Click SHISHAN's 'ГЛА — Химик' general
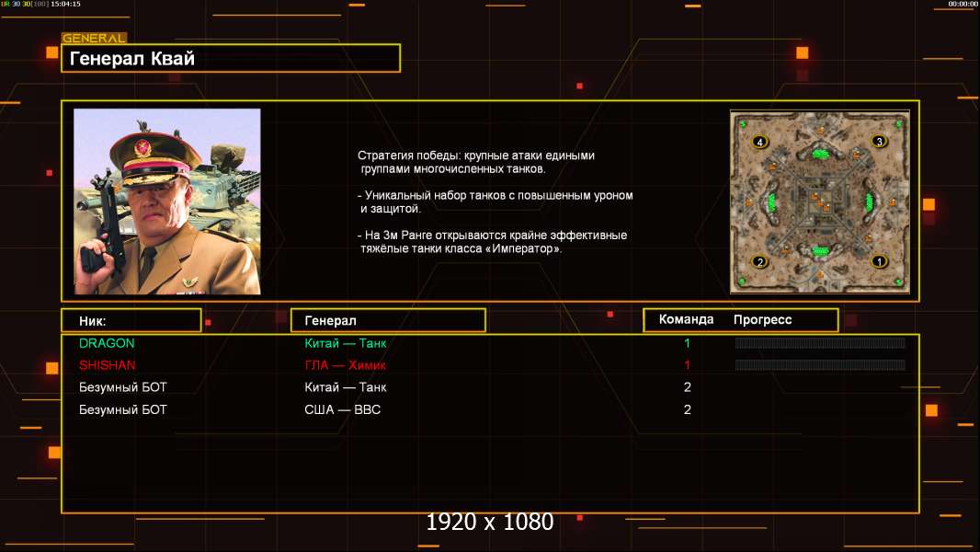Viewport: 980px width, 552px height. 345,365
